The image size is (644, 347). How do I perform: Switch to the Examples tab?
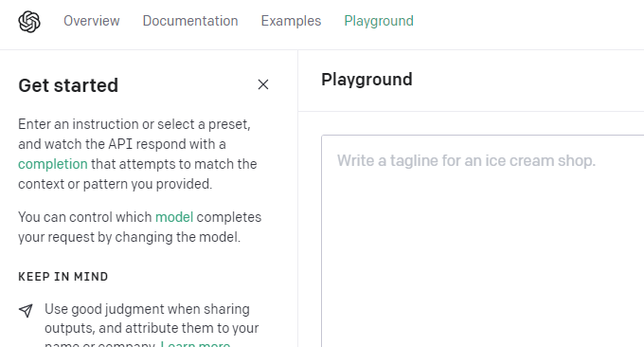(x=291, y=21)
